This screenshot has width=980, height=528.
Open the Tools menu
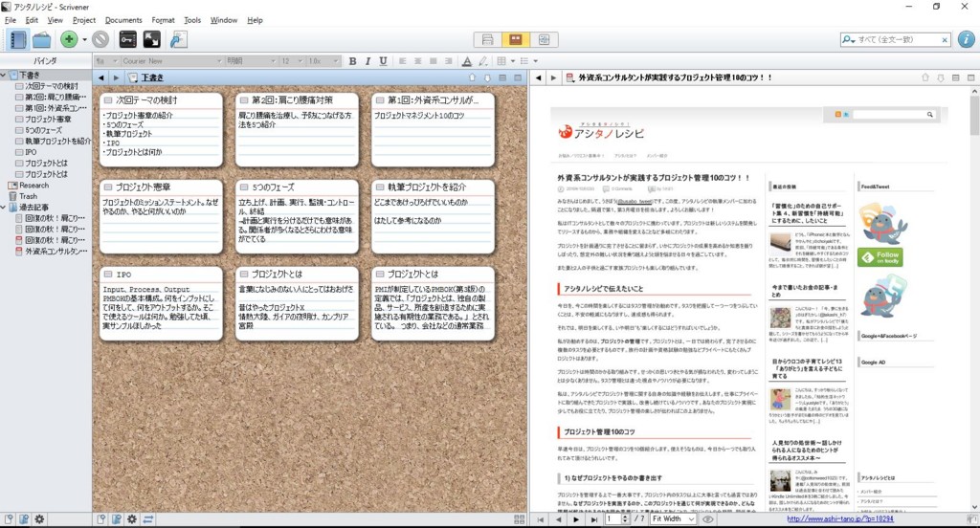pos(191,20)
